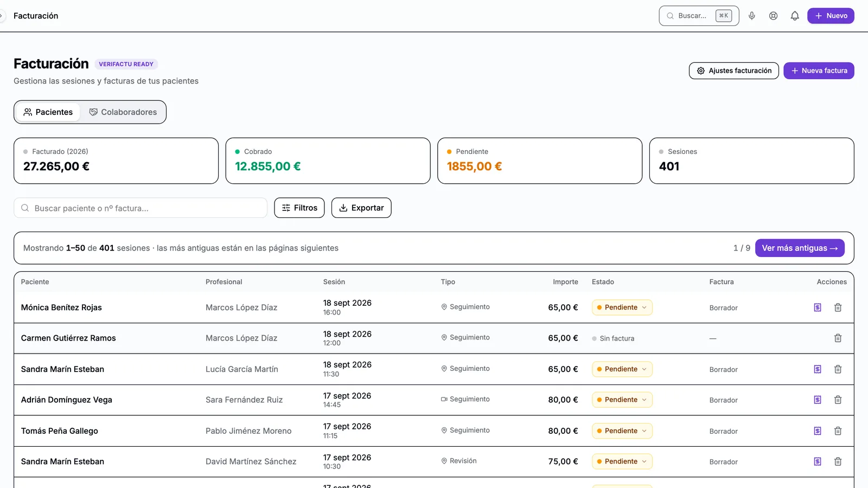Click the microphone icon in top bar
Viewport: 868px width, 488px height.
pos(752,16)
